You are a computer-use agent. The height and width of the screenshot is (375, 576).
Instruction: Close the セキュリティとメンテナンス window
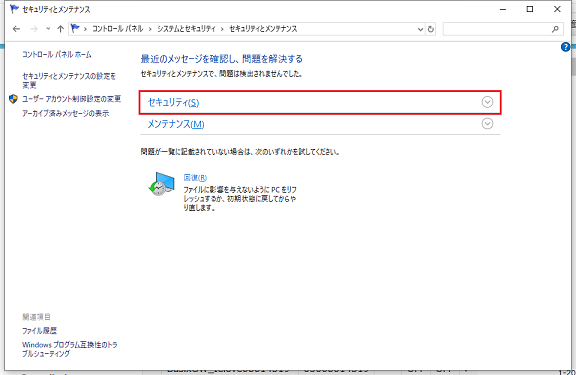(x=557, y=9)
